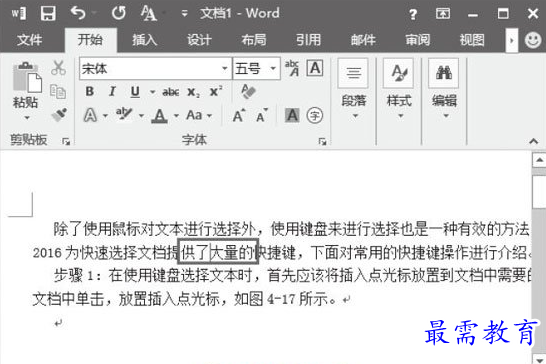Open the font name dropdown list
The width and height of the screenshot is (546, 364).
coord(225,68)
